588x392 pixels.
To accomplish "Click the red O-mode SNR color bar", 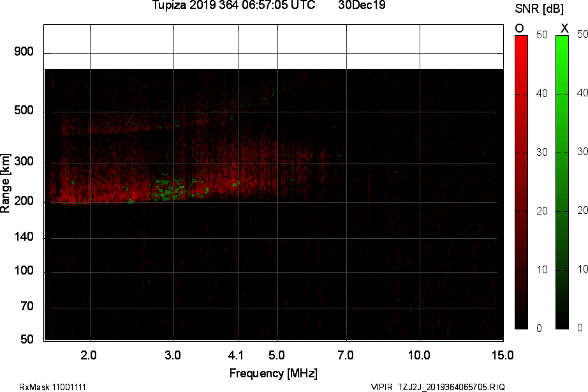I will point(521,183).
